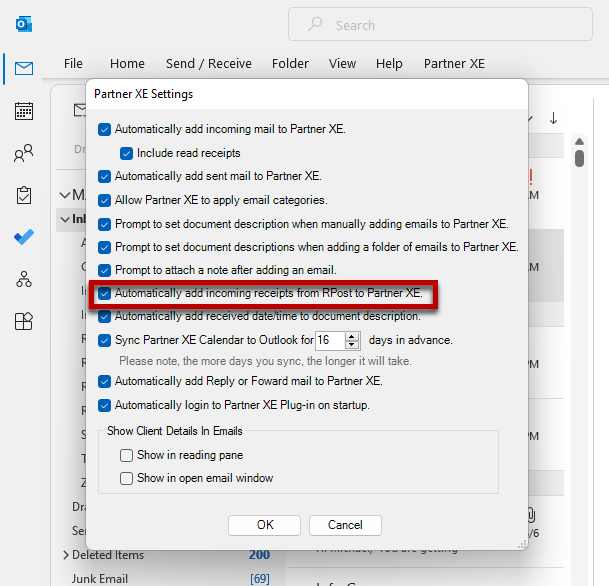Enable Show in open email window
This screenshot has width=609, height=586.
point(127,478)
